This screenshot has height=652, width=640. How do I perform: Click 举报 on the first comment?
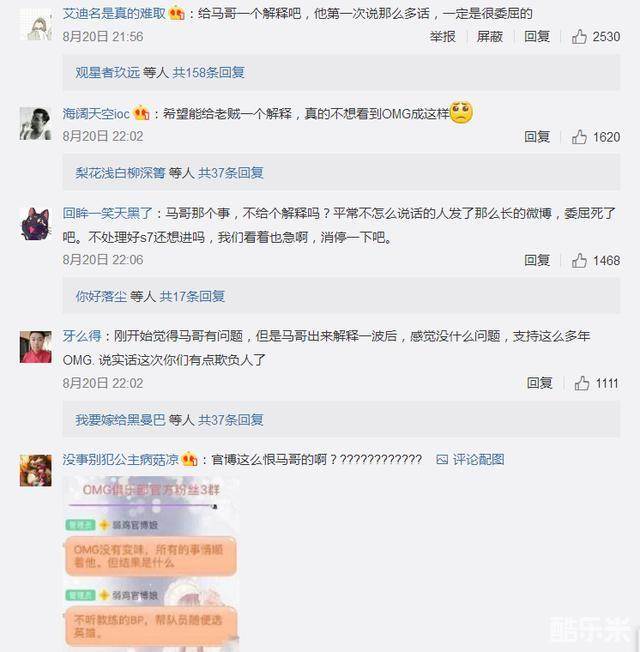coord(442,37)
